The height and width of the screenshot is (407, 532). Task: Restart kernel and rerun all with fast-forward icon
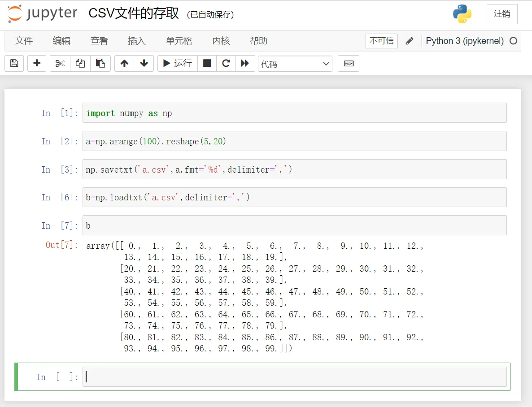(245, 63)
